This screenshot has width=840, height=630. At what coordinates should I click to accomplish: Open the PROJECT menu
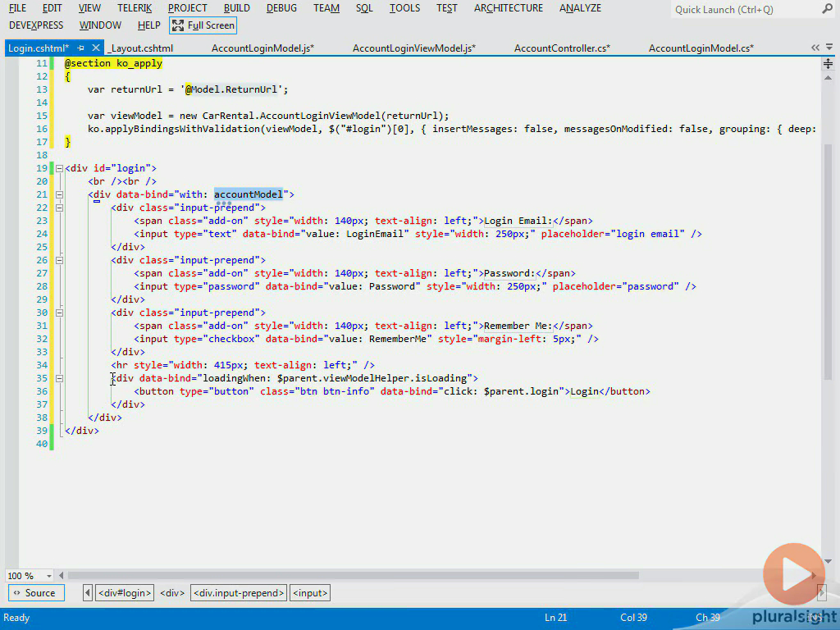188,8
